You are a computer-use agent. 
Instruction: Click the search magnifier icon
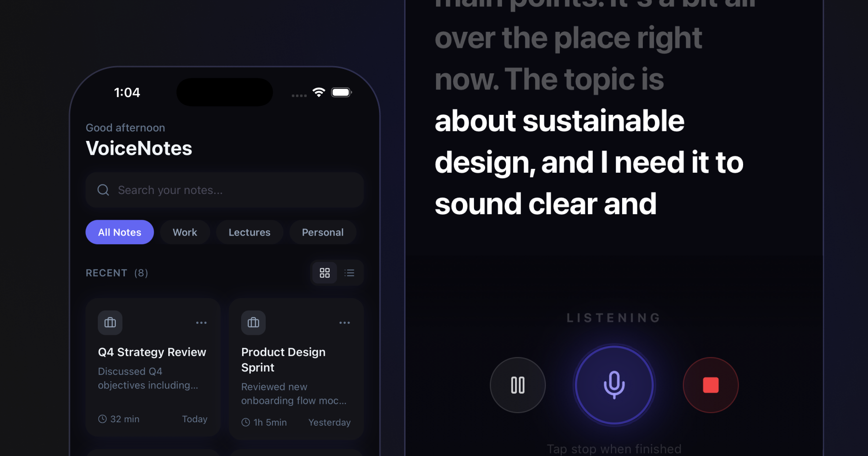click(103, 190)
